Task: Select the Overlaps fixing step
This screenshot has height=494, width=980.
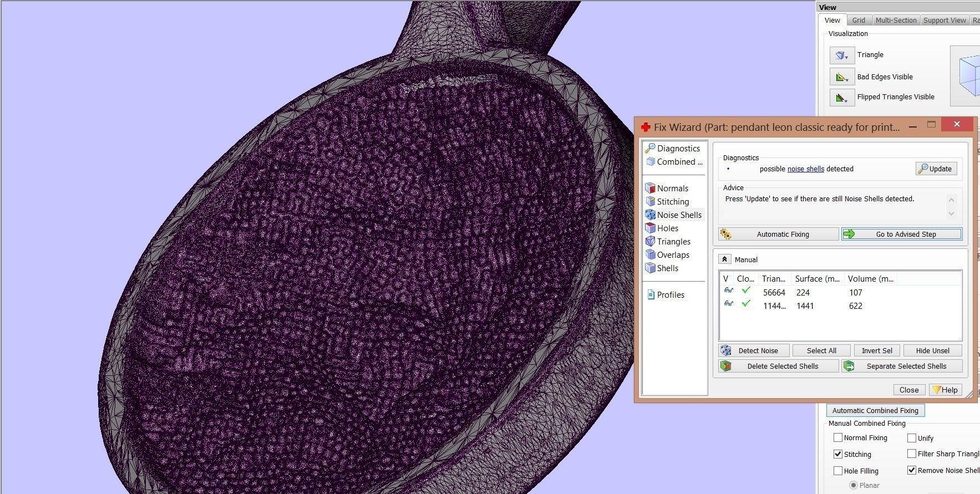Action: click(667, 255)
